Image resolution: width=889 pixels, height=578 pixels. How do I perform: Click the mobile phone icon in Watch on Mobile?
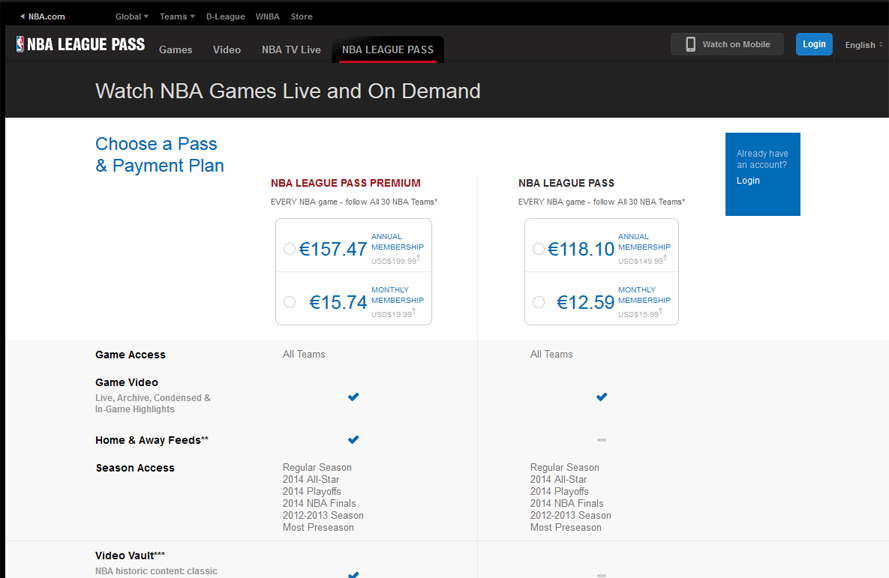click(690, 44)
